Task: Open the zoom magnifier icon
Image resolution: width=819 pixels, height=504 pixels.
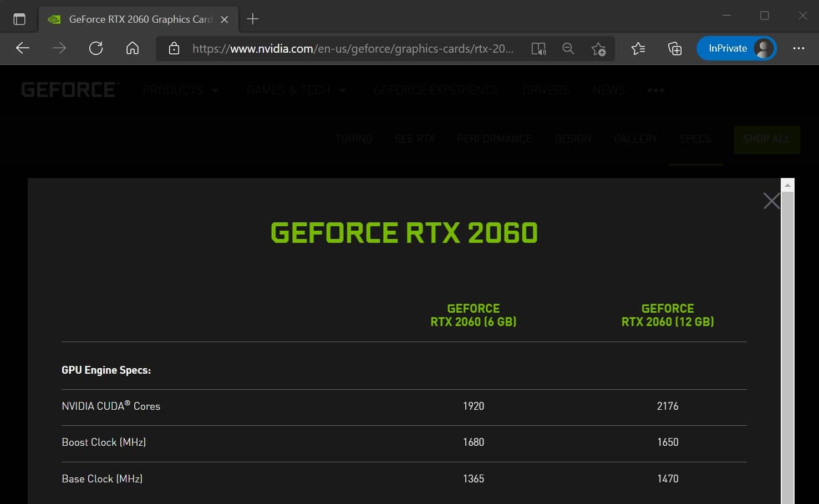Action: [x=568, y=49]
